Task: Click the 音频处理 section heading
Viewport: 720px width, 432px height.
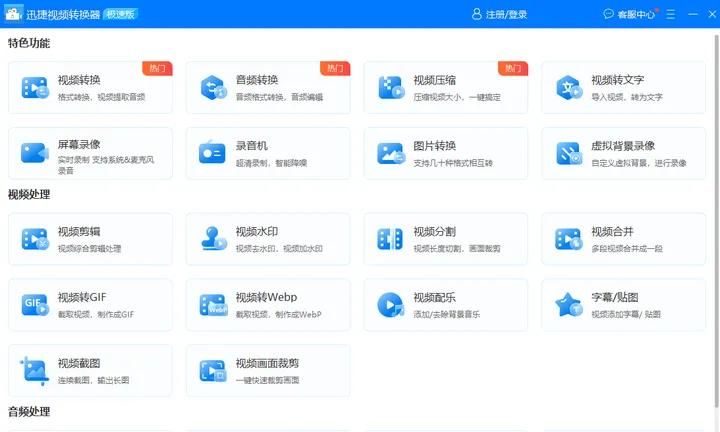Action: 29,411
